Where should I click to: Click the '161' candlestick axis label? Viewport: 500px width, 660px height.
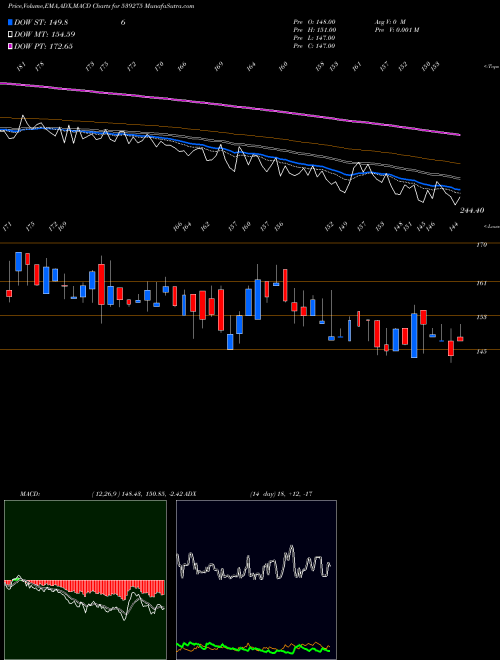pyautogui.click(x=481, y=283)
